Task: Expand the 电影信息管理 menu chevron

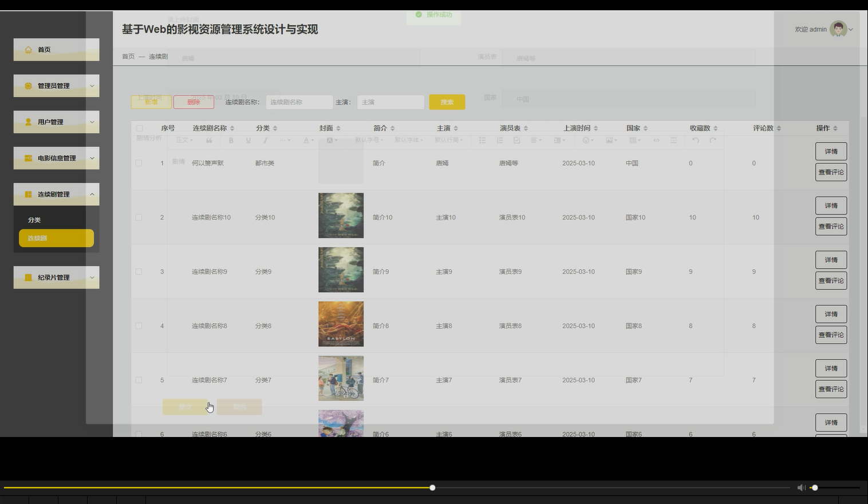Action: pos(92,158)
